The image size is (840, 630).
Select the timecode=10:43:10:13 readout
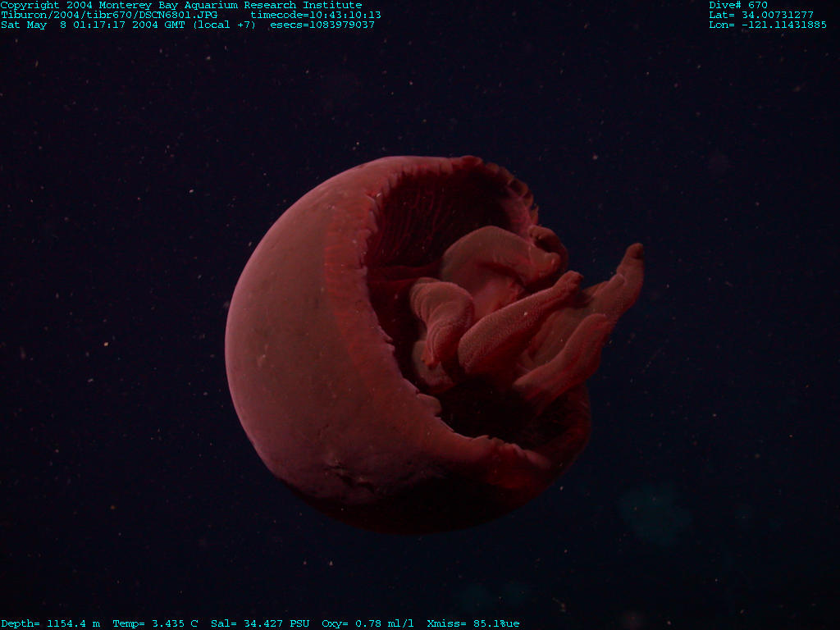point(316,15)
